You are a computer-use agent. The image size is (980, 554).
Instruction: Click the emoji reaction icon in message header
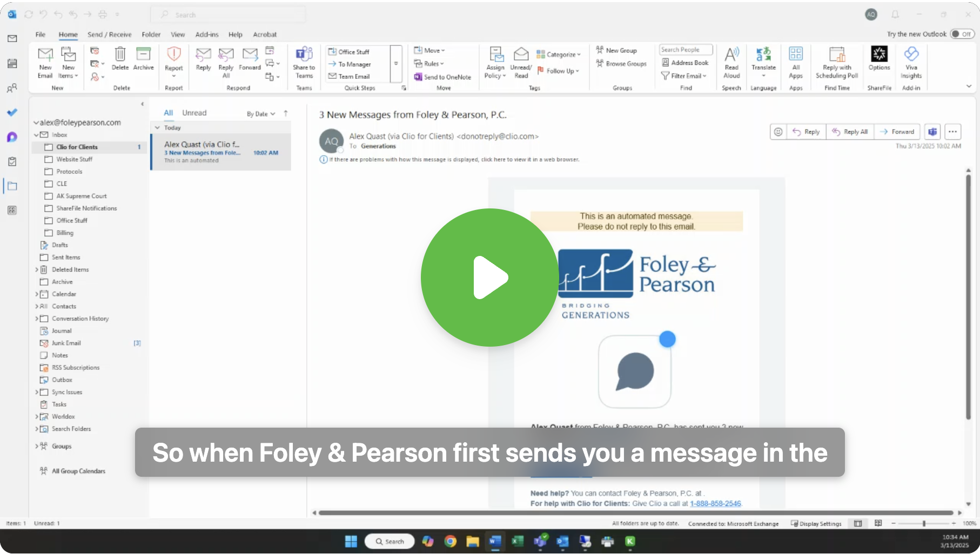point(778,132)
